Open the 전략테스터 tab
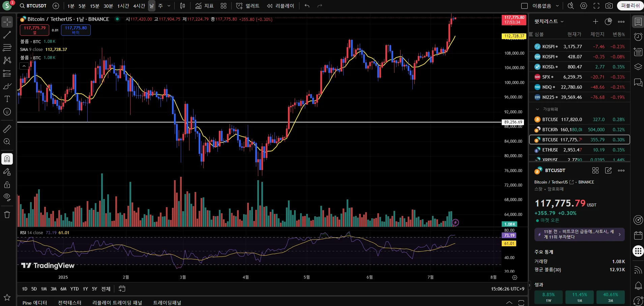The image size is (644, 306). click(x=70, y=303)
